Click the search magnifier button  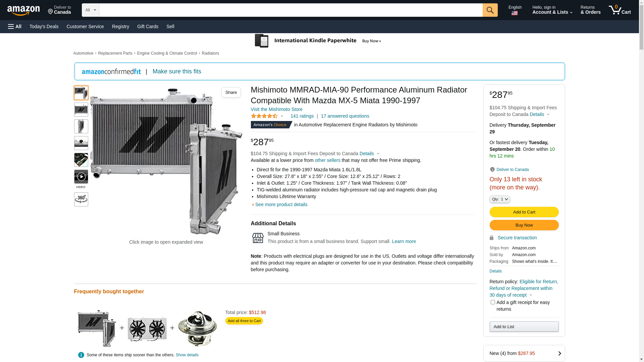pyautogui.click(x=490, y=10)
